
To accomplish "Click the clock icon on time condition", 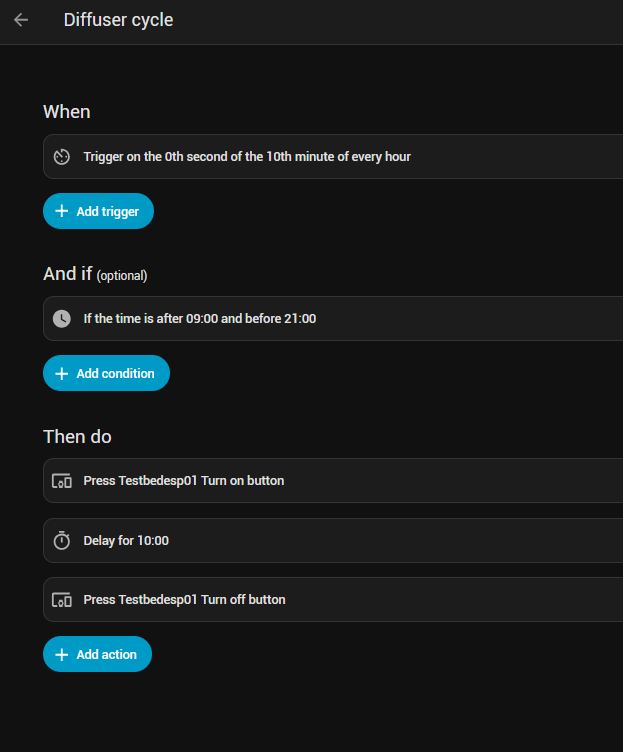I will 62,319.
